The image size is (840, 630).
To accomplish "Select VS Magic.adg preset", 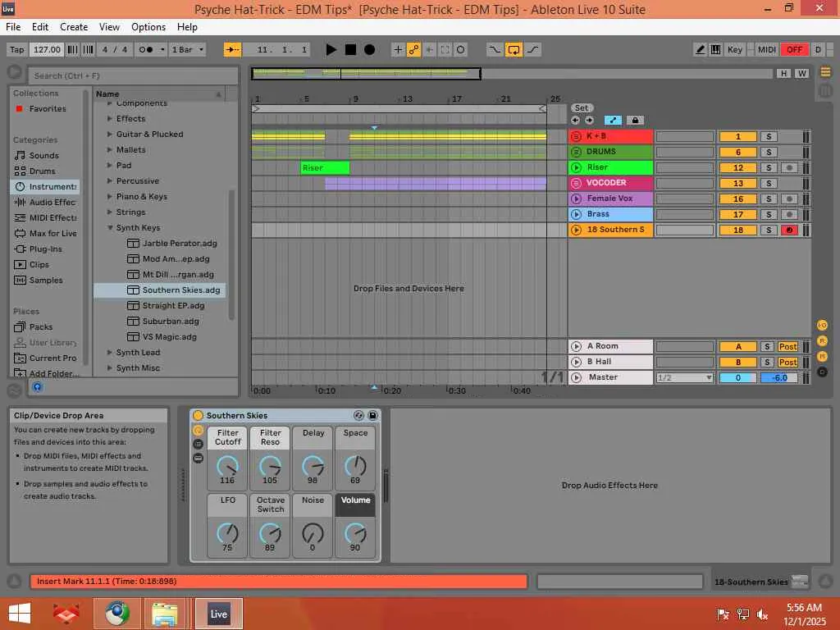I will [x=162, y=337].
